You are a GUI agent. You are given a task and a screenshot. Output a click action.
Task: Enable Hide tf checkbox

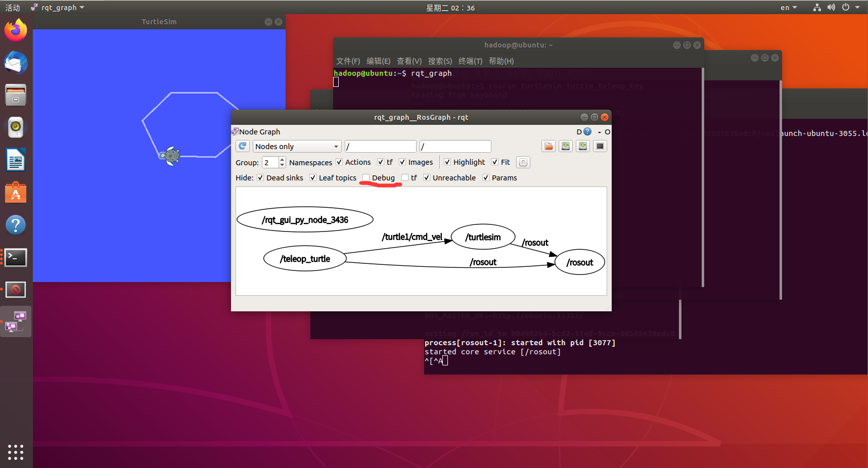[x=405, y=178]
